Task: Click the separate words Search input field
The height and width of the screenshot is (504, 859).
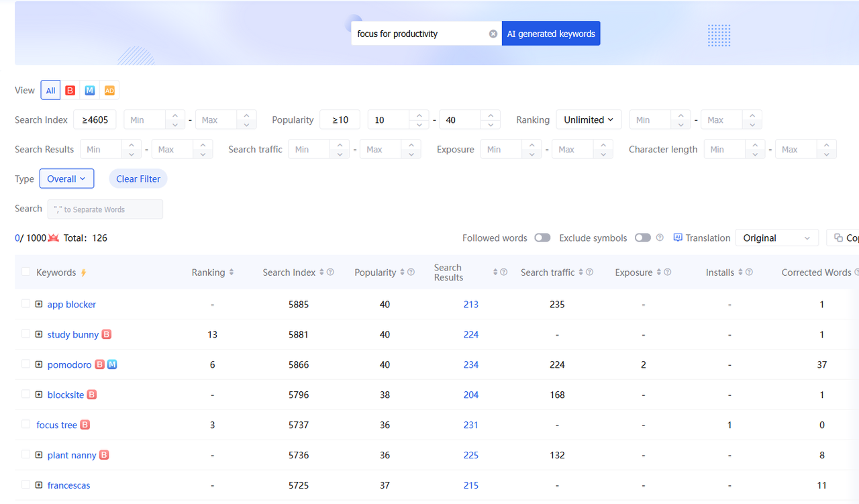Action: (x=105, y=209)
